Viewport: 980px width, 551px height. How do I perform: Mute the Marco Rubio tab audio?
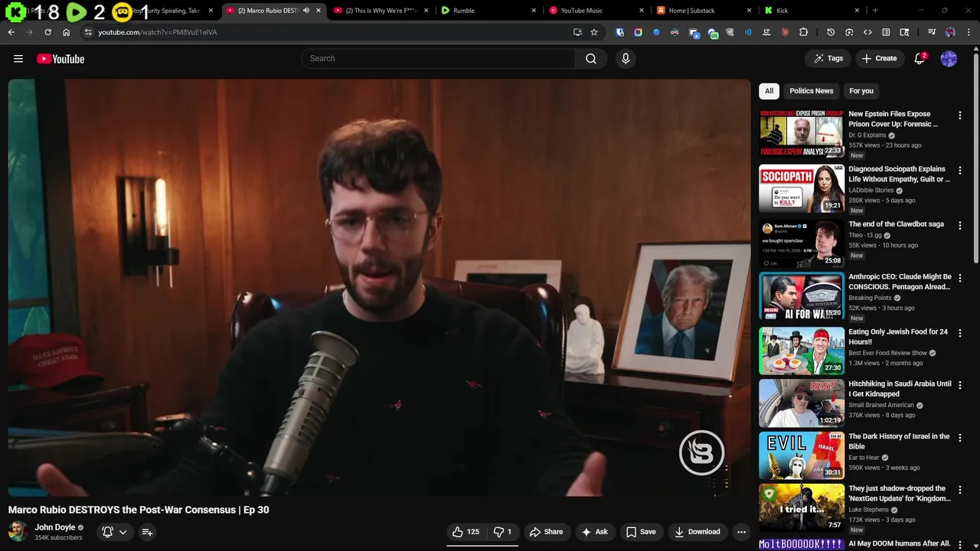pyautogui.click(x=306, y=11)
